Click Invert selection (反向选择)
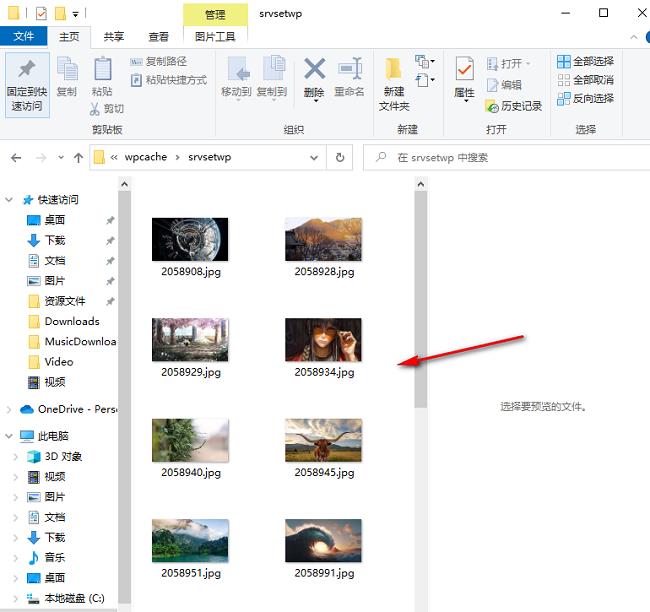The height and width of the screenshot is (612, 650). 585,99
